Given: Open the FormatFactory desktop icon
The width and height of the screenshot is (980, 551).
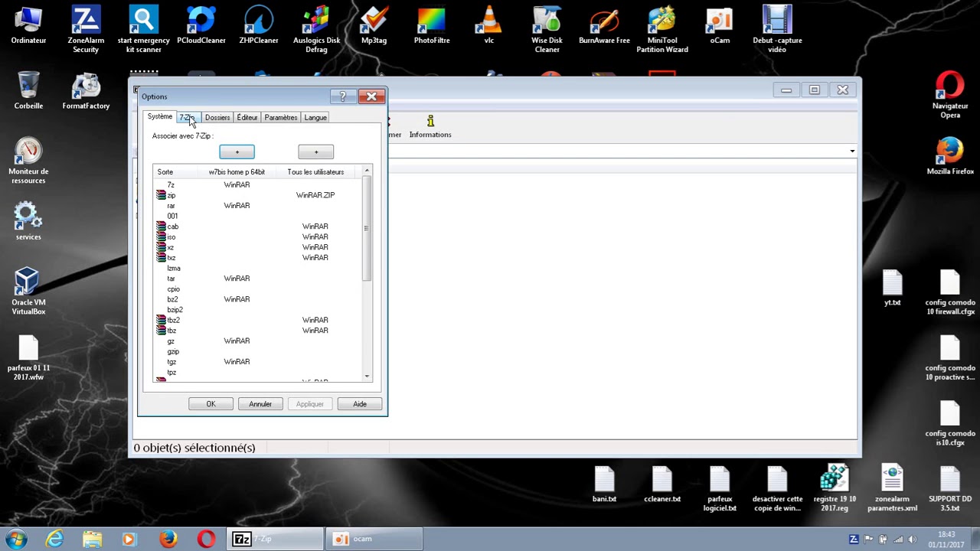Looking at the screenshot, I should pos(86,92).
